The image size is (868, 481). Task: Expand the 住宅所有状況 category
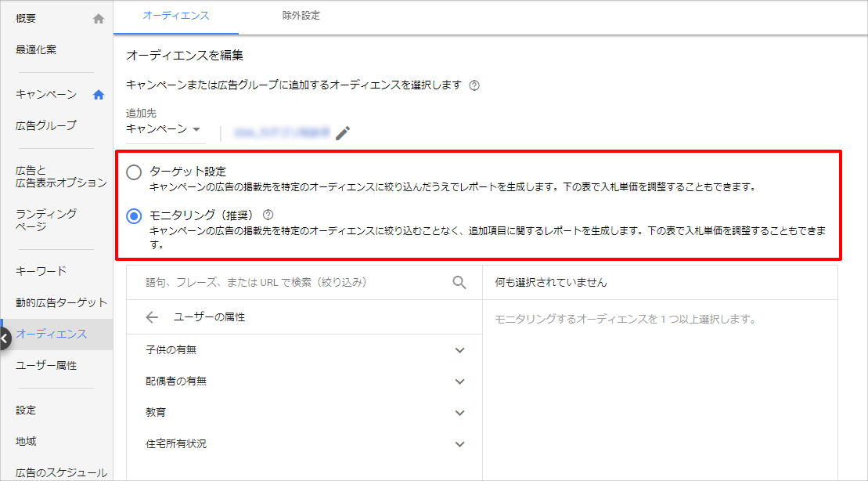click(459, 444)
